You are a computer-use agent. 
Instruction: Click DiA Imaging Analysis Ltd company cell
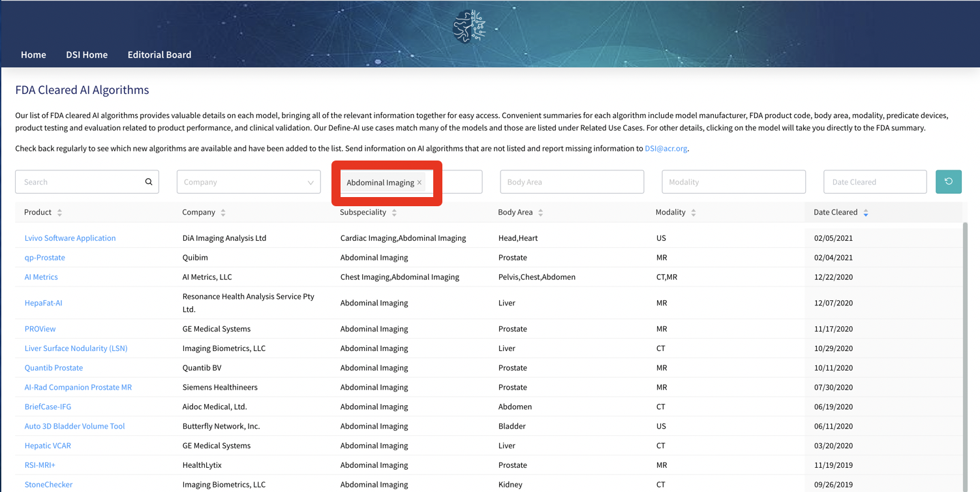[x=224, y=238]
